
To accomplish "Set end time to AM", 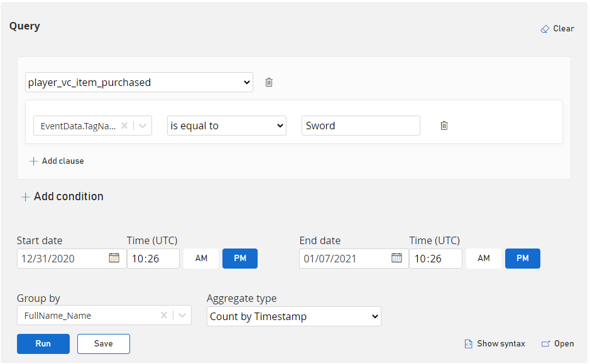I will click(x=484, y=259).
